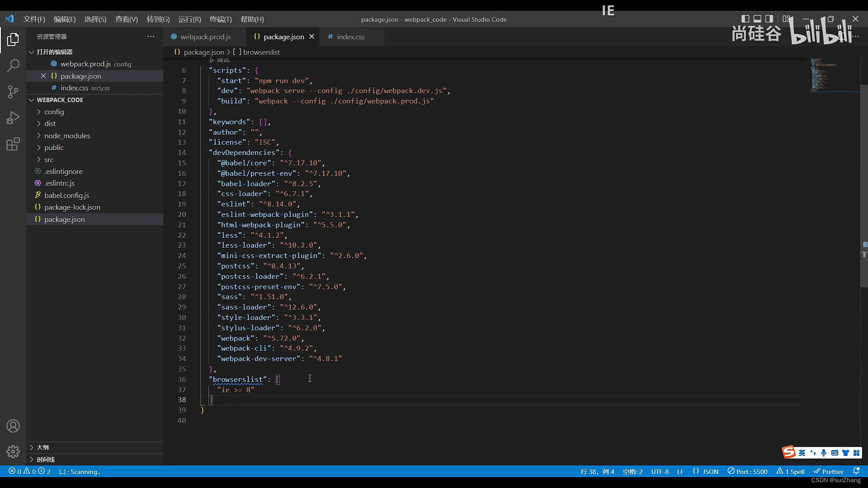Image resolution: width=868 pixels, height=488 pixels.
Task: Toggle Sogou 英 language mode
Action: click(x=802, y=453)
